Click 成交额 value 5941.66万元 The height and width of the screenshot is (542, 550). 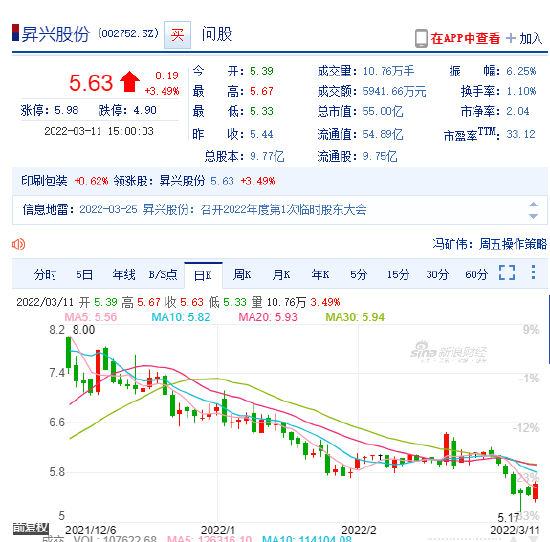click(394, 92)
